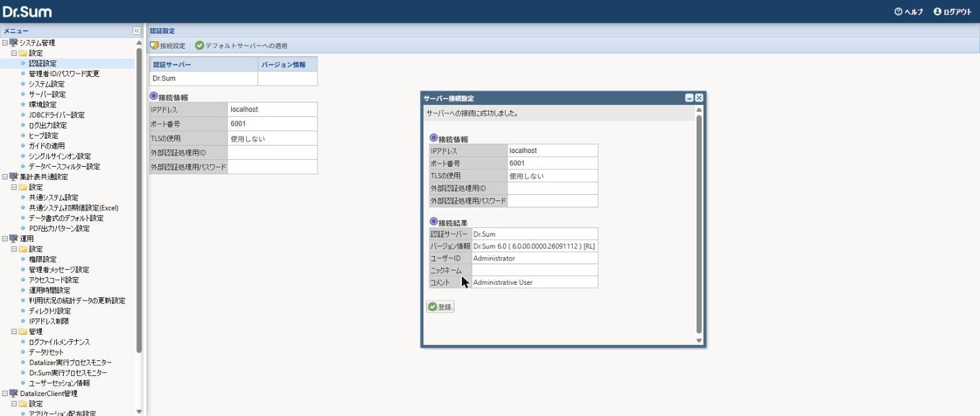
Task: Close the サーバー接続設定 dialog
Action: coord(699,98)
